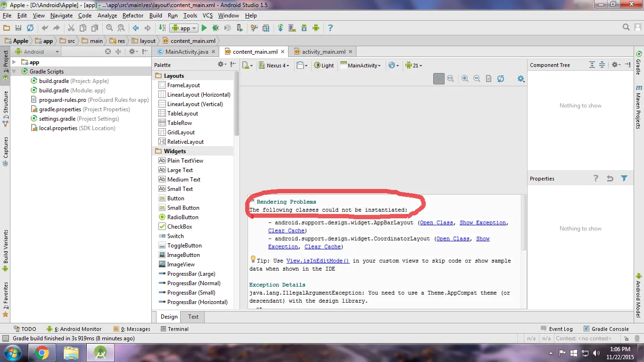The width and height of the screenshot is (644, 362).
Task: Open the Gradle Console button
Action: coord(606,329)
